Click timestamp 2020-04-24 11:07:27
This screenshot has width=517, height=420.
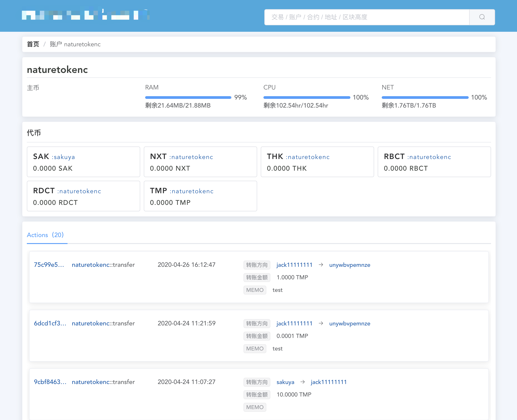186,382
